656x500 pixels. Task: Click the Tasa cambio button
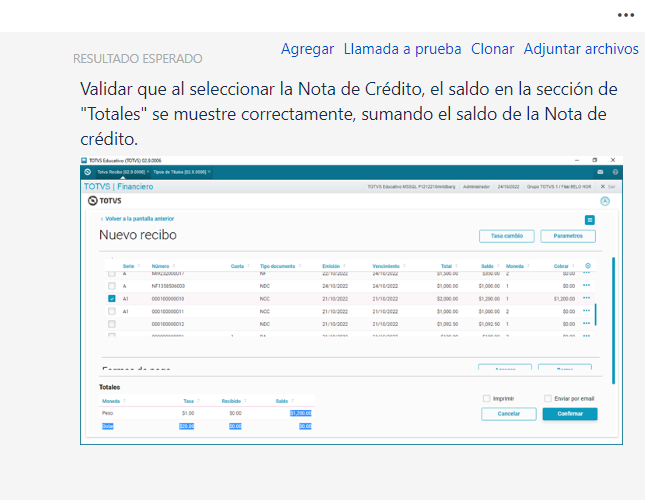[507, 236]
